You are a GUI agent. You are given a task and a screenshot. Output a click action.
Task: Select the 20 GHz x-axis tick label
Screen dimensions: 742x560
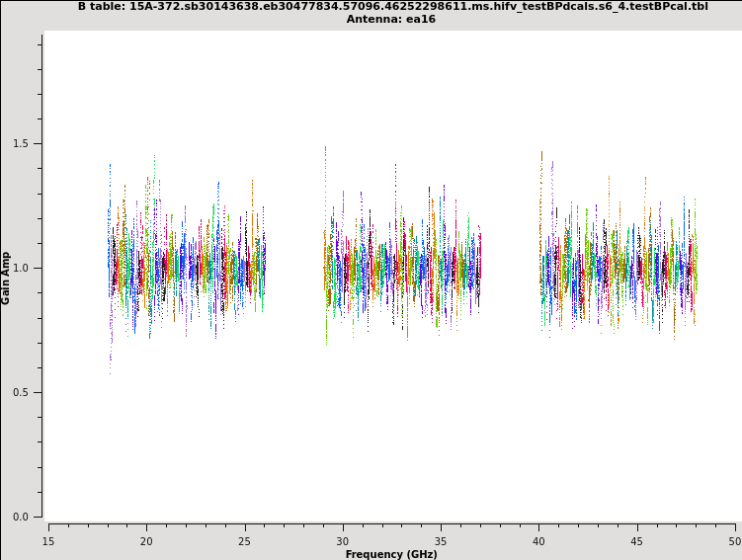click(146, 540)
